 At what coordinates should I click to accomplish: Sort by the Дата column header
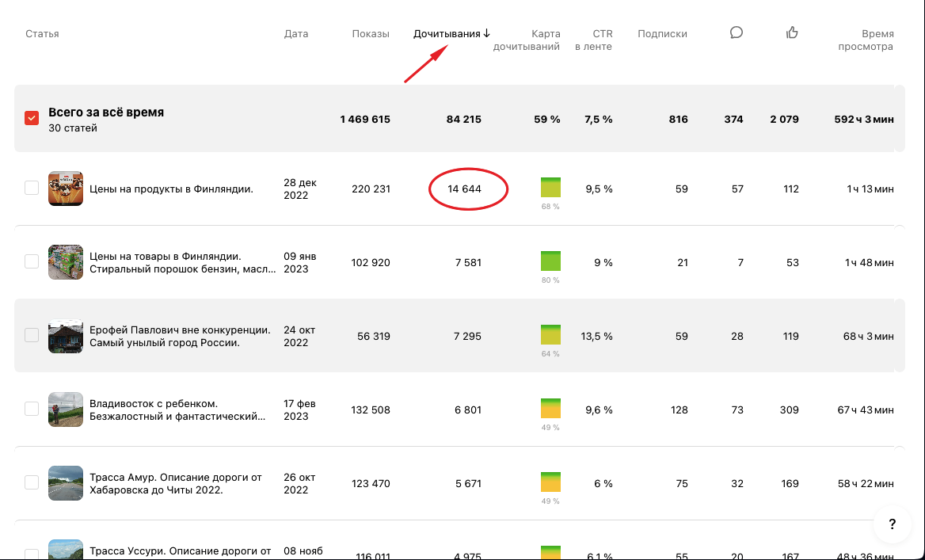(296, 33)
